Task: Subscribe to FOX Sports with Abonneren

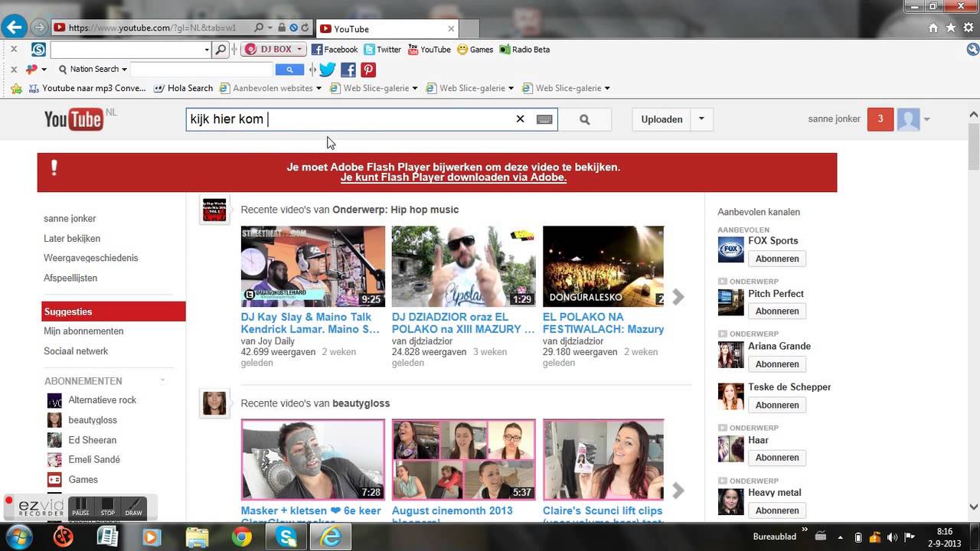Action: (x=776, y=259)
